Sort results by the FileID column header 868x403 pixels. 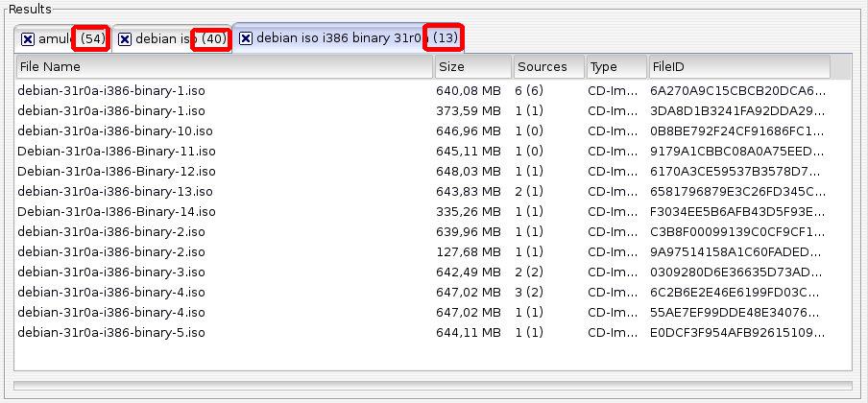point(739,67)
